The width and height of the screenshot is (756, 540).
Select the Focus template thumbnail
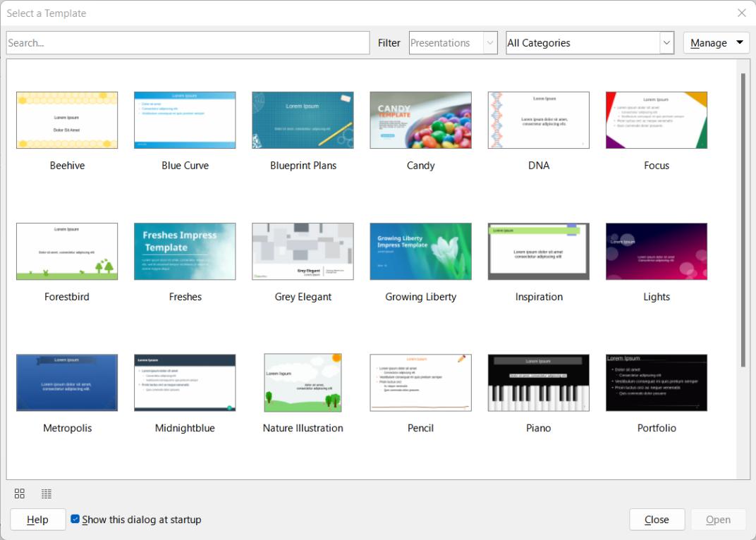point(657,120)
